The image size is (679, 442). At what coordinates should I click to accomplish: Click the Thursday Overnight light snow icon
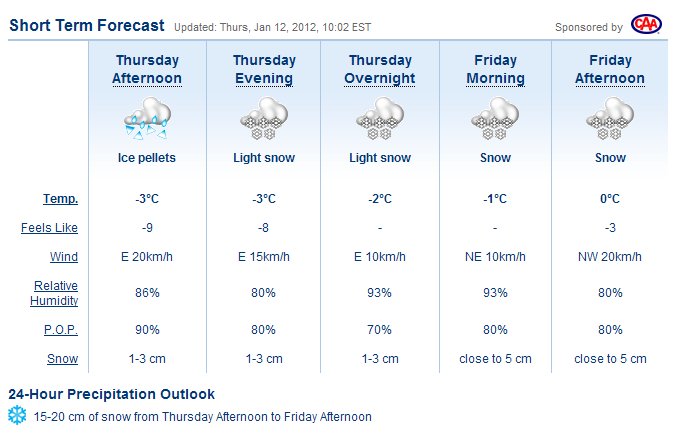pos(379,119)
